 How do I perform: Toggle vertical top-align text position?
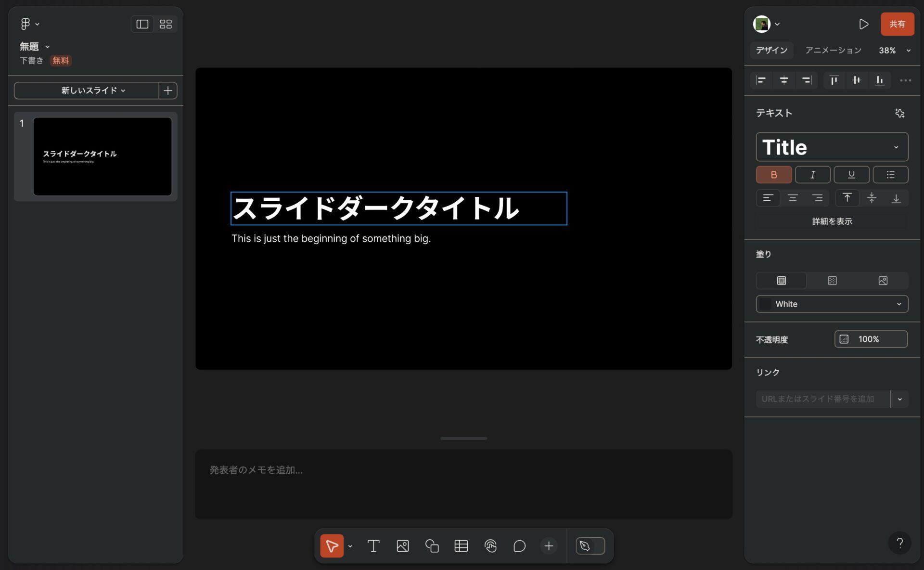coord(847,198)
